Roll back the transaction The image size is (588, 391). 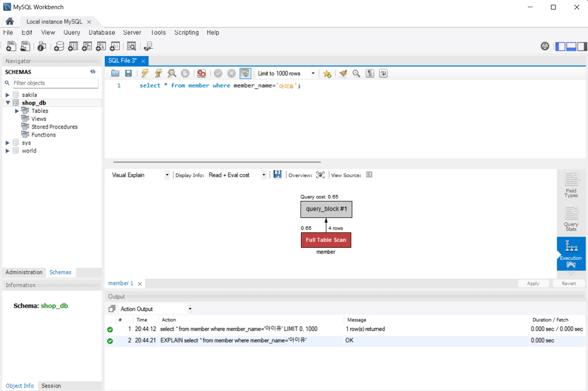231,73
